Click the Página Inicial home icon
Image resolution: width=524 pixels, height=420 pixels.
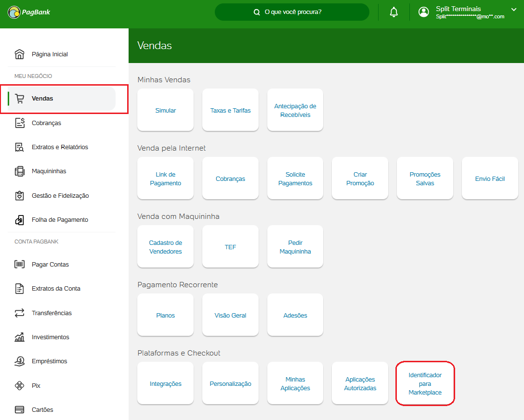coord(19,54)
